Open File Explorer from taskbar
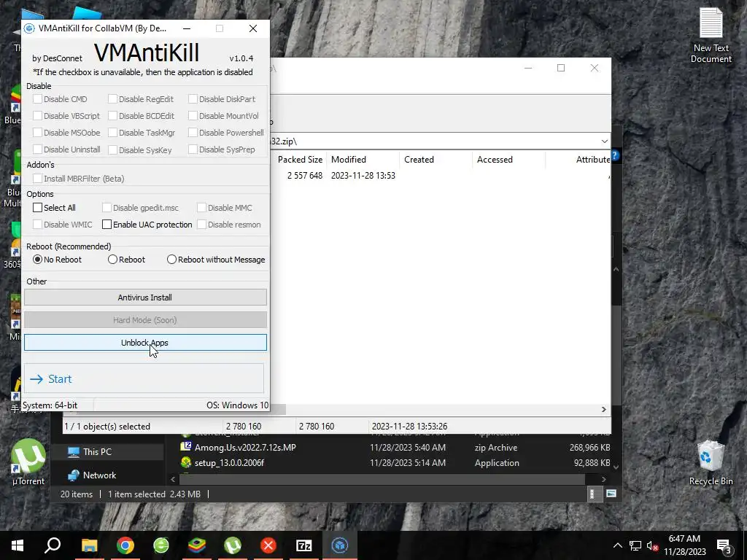This screenshot has height=560, width=747. 89,545
